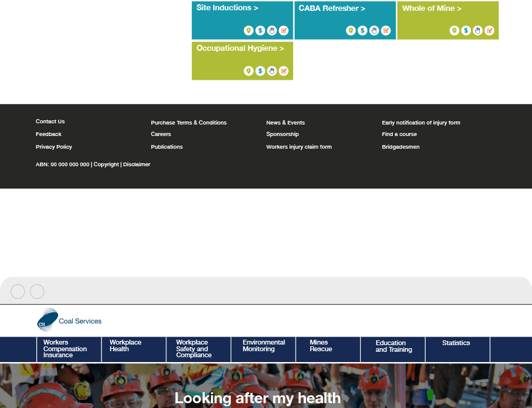Click the checkbox icon on Site Inductions tile

(x=284, y=30)
